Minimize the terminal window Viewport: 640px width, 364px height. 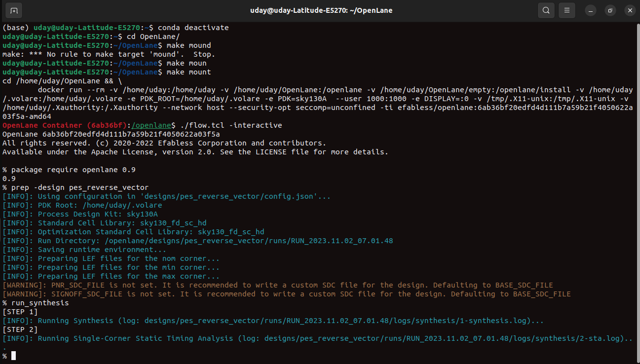click(x=590, y=10)
